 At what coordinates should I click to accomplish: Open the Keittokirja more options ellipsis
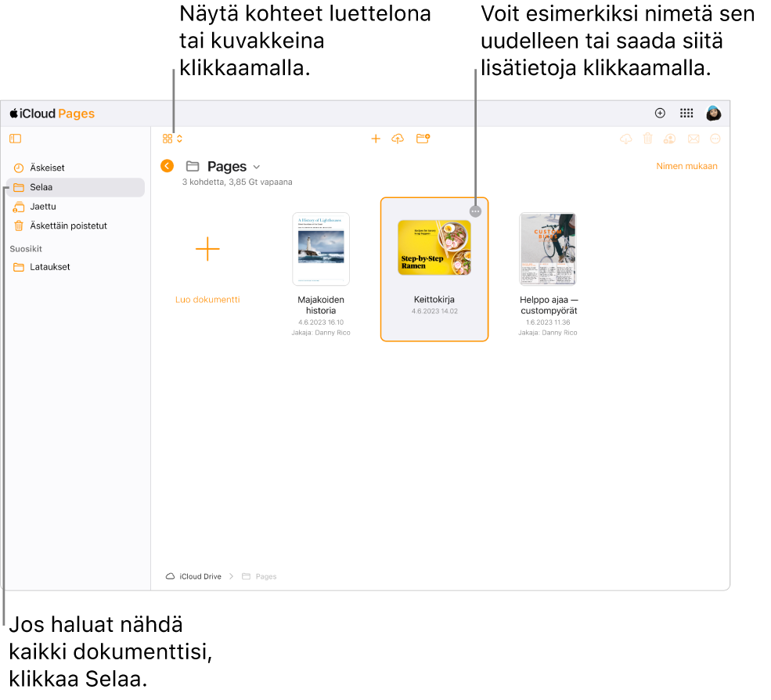[x=475, y=211]
